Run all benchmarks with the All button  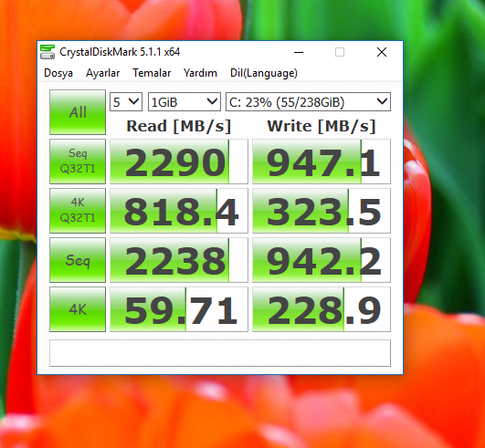pos(78,112)
